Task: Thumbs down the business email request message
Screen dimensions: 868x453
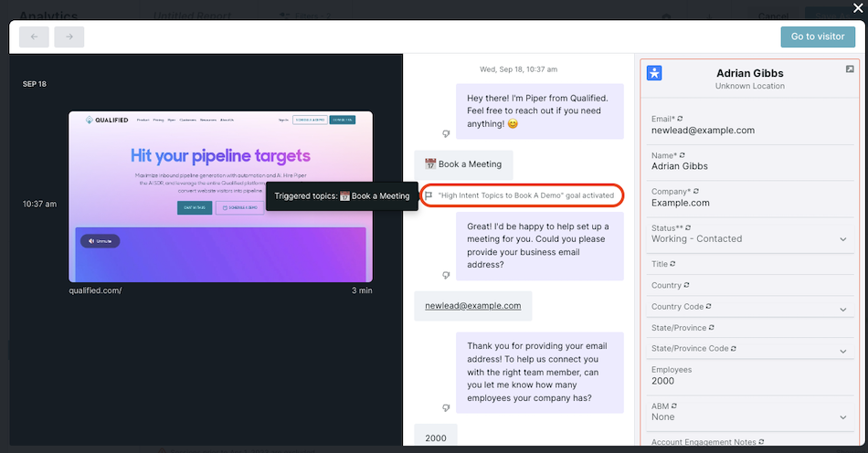Action: point(446,275)
